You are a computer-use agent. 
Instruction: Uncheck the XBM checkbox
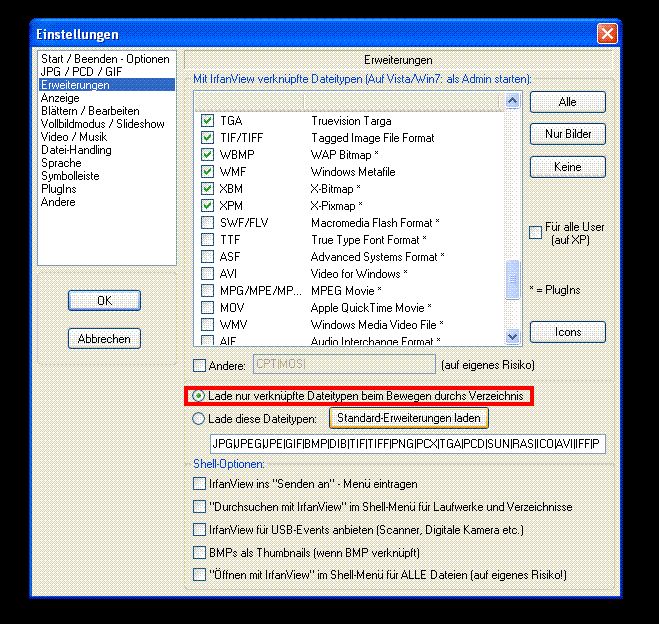click(207, 188)
